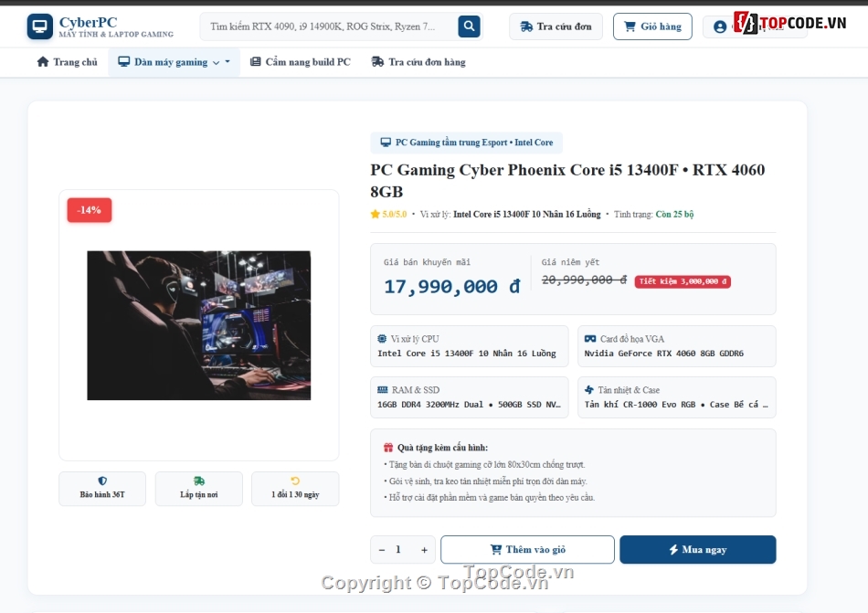Click the green truck icon above Lắp tận nơi
868x613 pixels.
pyautogui.click(x=199, y=481)
